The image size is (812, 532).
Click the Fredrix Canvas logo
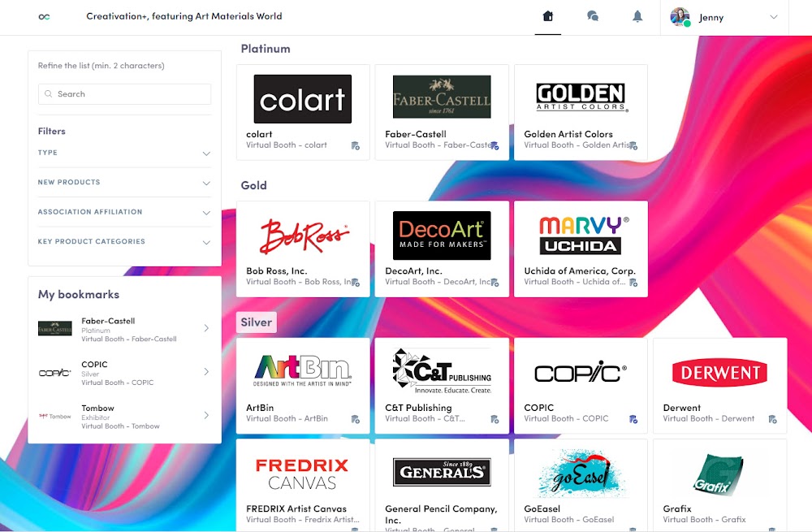tap(302, 474)
